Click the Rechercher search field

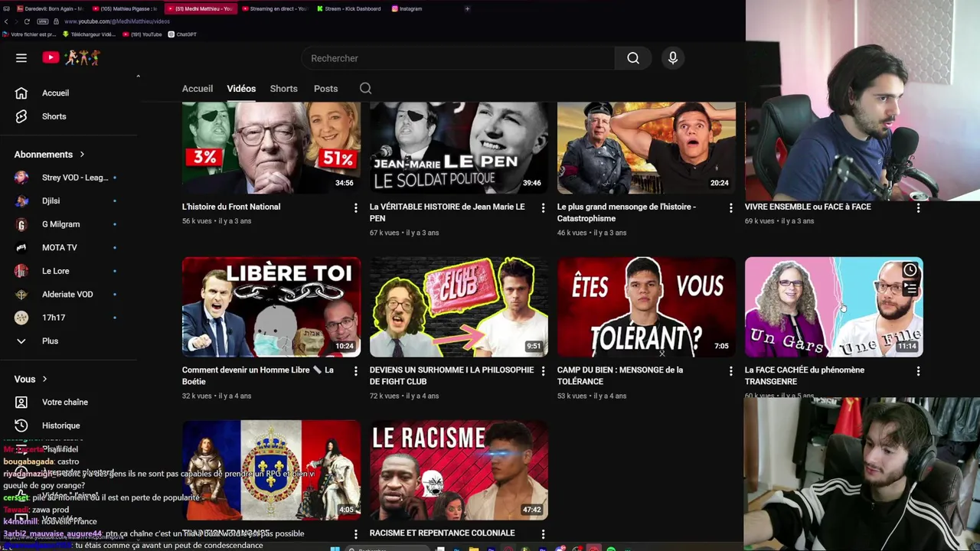coord(458,58)
